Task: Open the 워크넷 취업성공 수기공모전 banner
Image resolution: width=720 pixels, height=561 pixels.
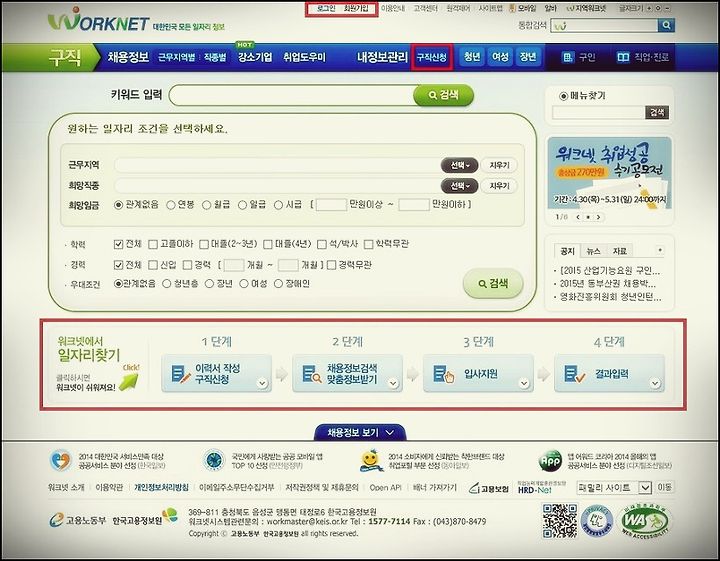Action: (609, 174)
